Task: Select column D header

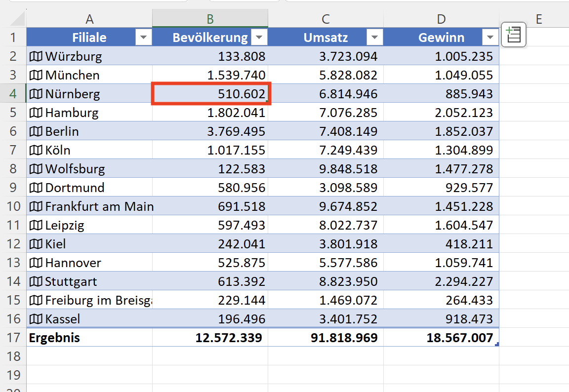Action: [441, 18]
